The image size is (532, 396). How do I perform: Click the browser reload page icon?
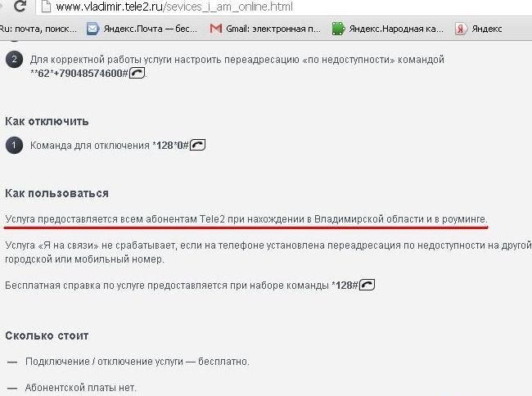(x=20, y=7)
